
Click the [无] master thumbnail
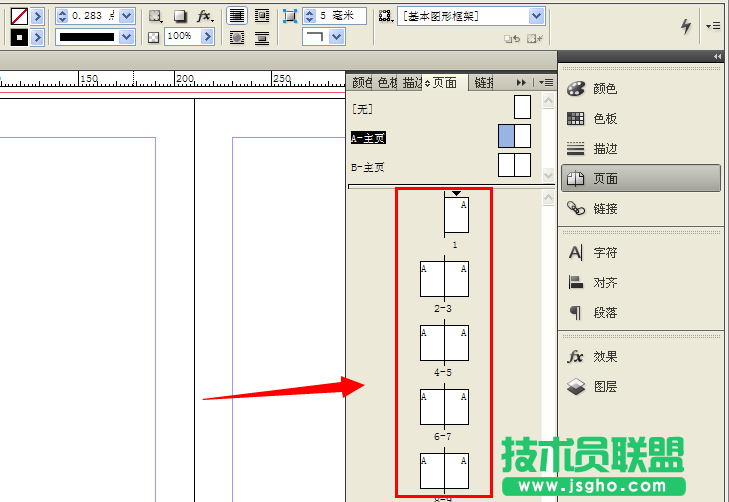tap(523, 107)
